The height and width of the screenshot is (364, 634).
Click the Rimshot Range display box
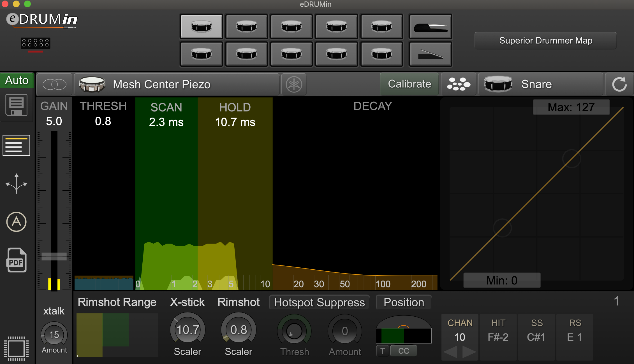[x=117, y=335]
